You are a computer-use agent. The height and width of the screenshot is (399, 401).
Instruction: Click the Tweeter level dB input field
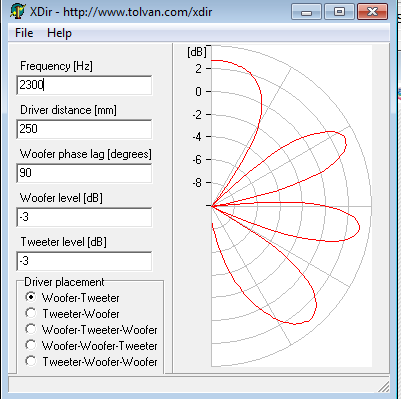[84, 261]
